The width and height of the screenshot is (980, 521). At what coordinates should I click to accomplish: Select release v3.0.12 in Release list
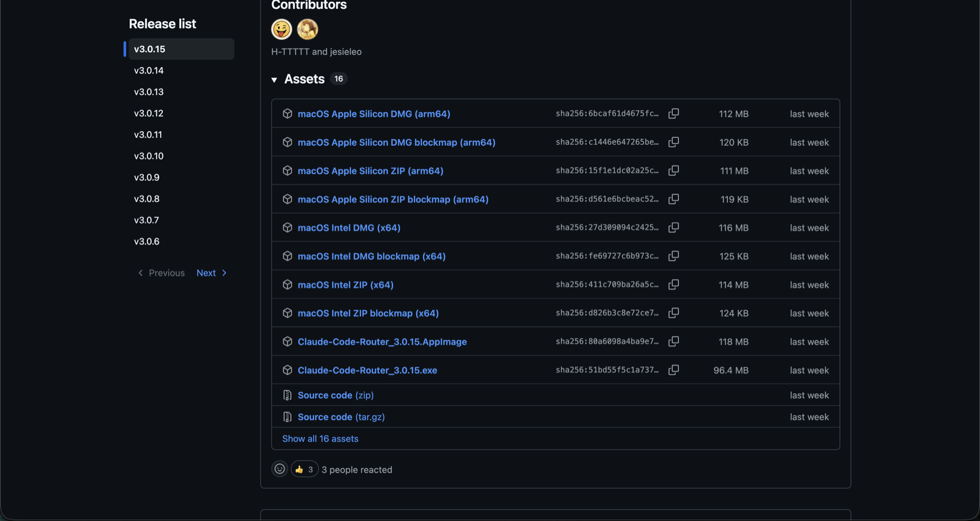tap(149, 113)
